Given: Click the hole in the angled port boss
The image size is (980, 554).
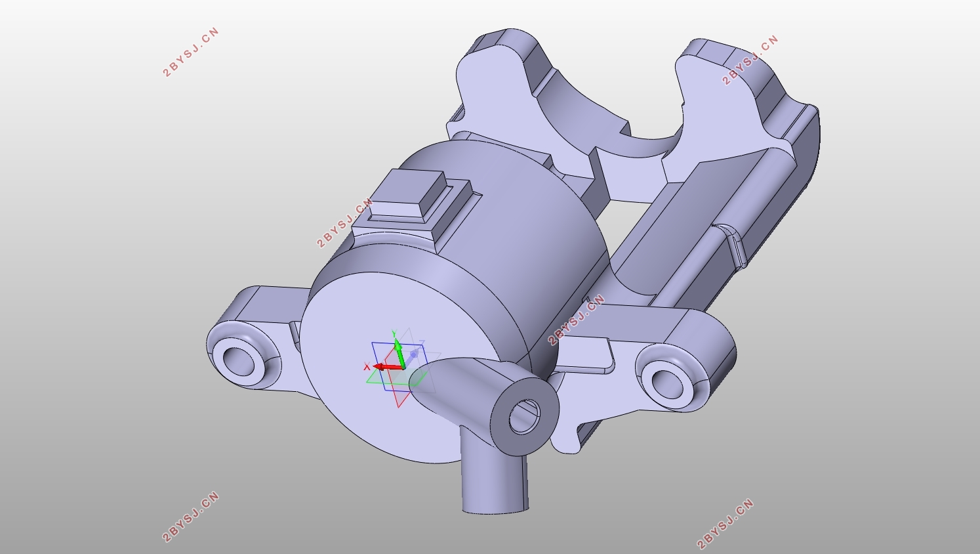Looking at the screenshot, I should pyautogui.click(x=523, y=416).
